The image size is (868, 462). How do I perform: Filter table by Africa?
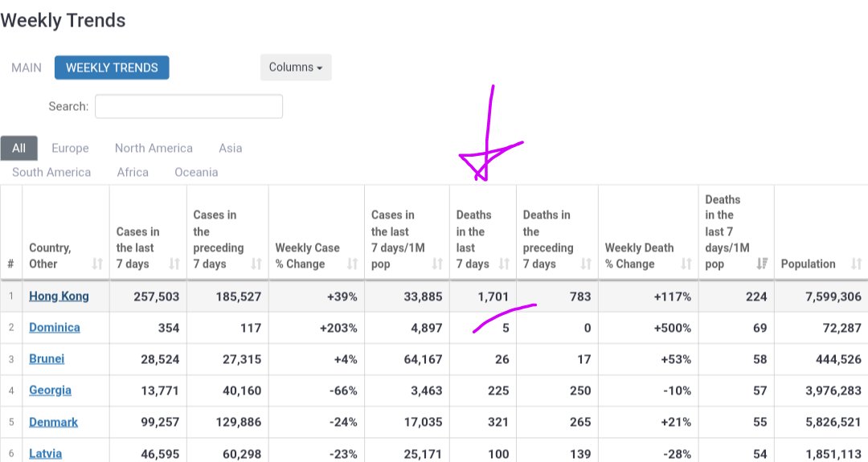coord(133,172)
